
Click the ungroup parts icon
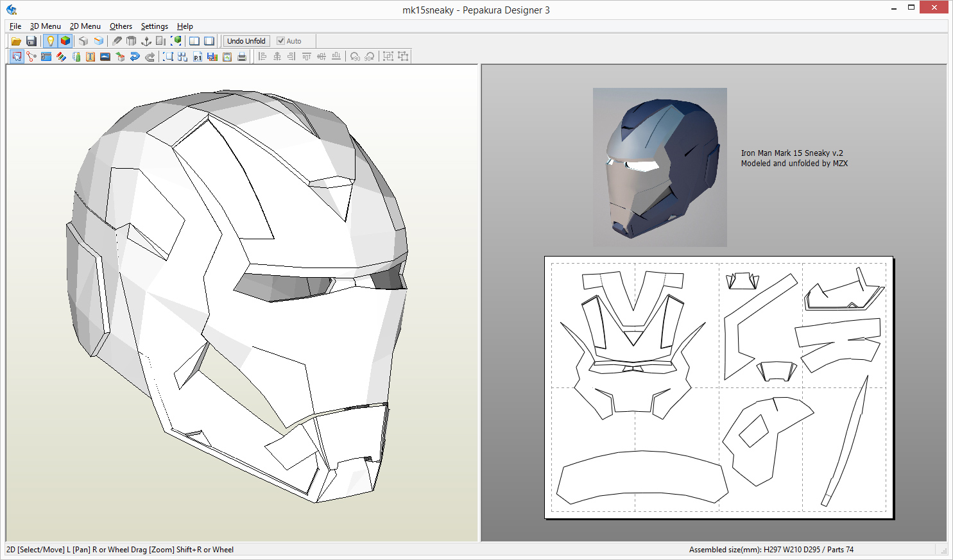[x=403, y=56]
